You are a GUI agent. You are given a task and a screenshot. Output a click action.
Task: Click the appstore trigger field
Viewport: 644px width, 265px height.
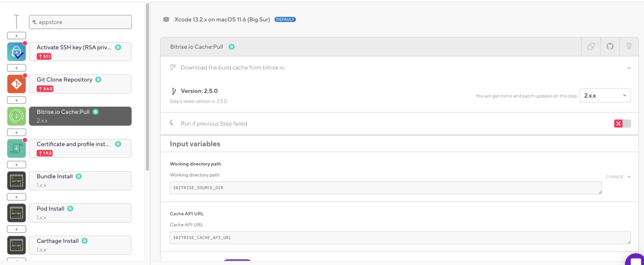click(x=80, y=22)
